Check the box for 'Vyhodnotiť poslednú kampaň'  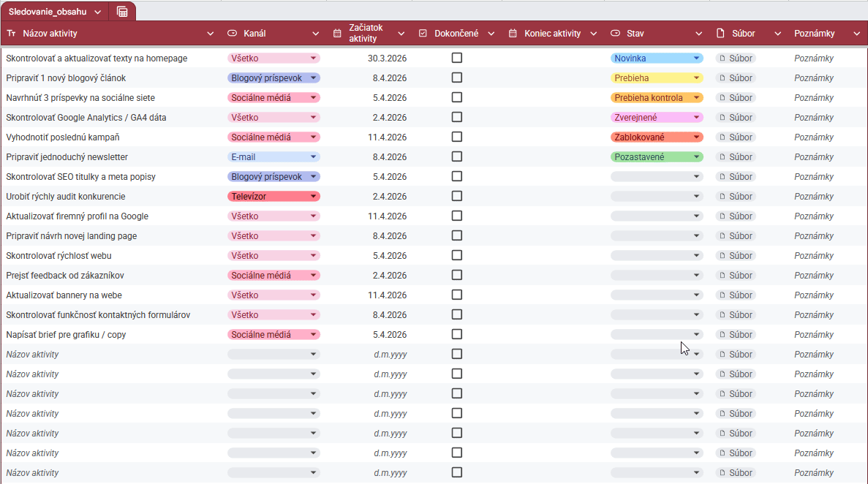457,137
